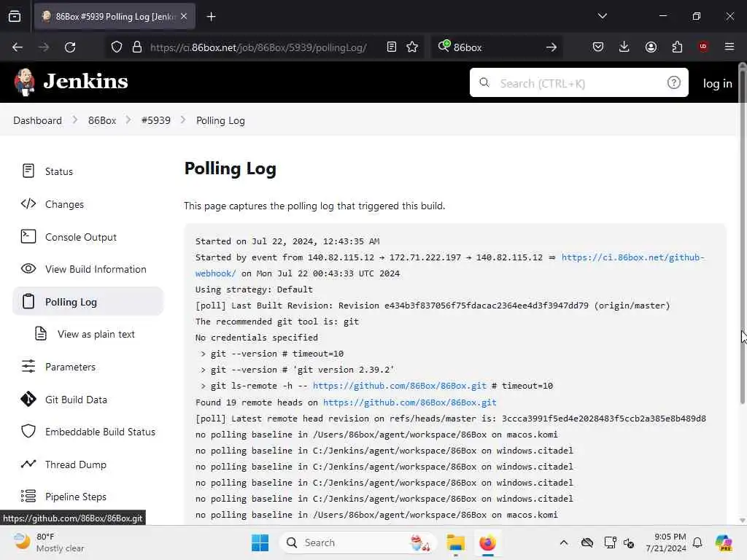747x560 pixels.
Task: Click the search help question mark icon
Action: point(673,83)
